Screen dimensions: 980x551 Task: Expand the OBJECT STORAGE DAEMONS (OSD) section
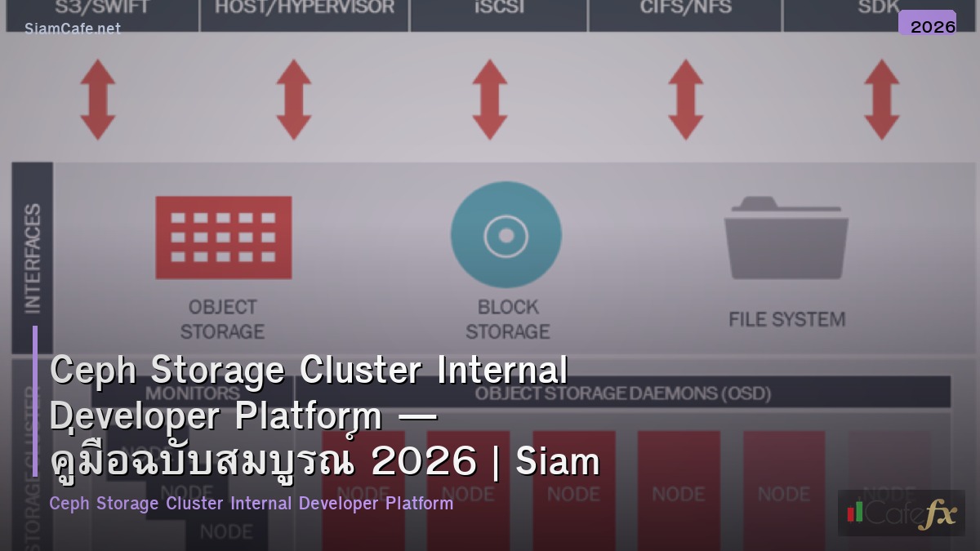coord(625,393)
